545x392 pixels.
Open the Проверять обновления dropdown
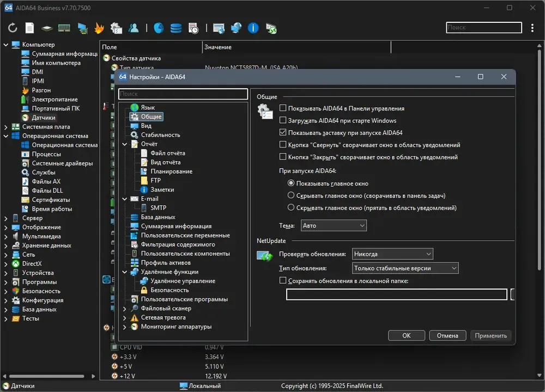[392, 254]
